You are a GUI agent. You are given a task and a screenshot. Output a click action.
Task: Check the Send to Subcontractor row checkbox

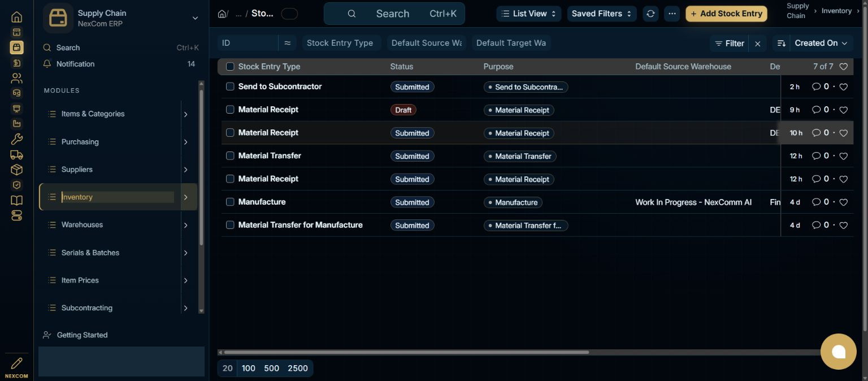[230, 86]
